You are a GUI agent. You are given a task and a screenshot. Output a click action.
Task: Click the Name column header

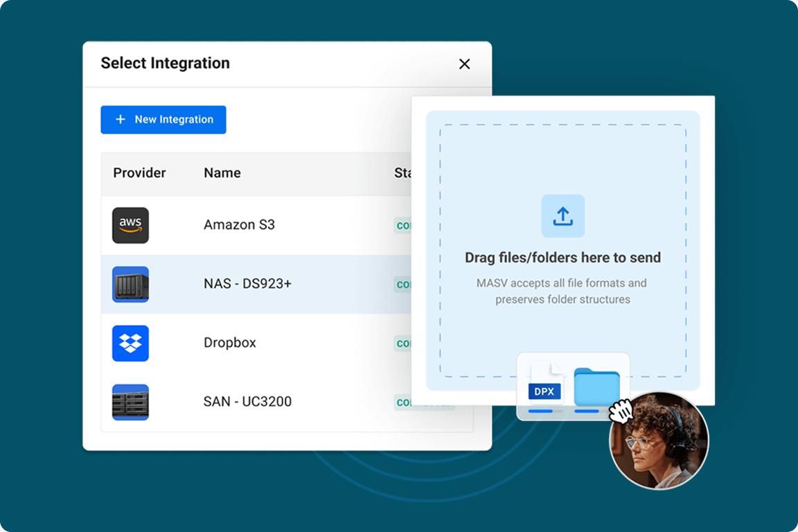(x=222, y=172)
